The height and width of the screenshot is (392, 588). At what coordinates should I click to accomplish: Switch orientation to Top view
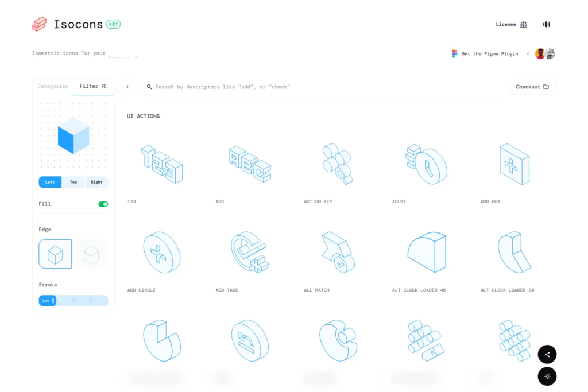73,182
